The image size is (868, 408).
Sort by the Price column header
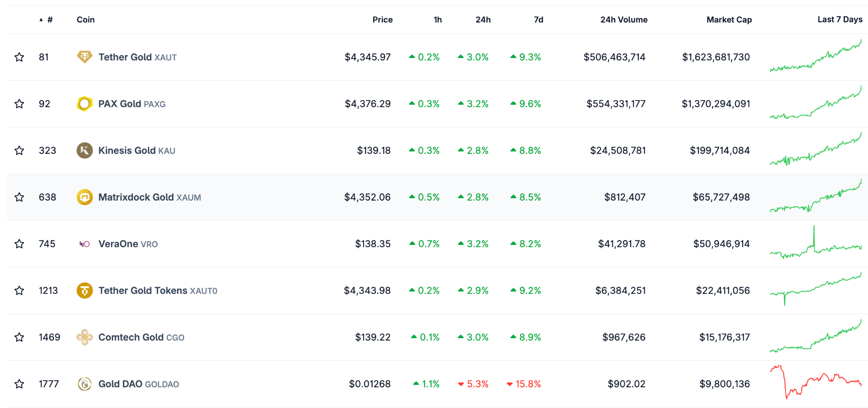382,20
